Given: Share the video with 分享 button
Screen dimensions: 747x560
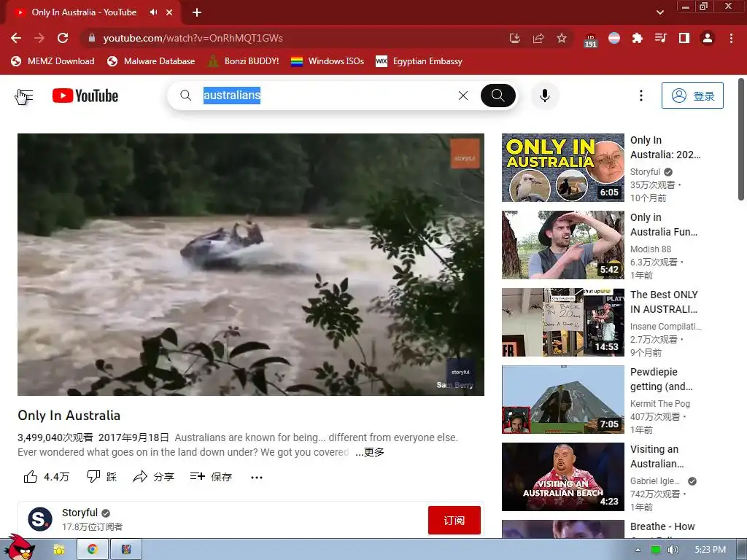Looking at the screenshot, I should 153,477.
